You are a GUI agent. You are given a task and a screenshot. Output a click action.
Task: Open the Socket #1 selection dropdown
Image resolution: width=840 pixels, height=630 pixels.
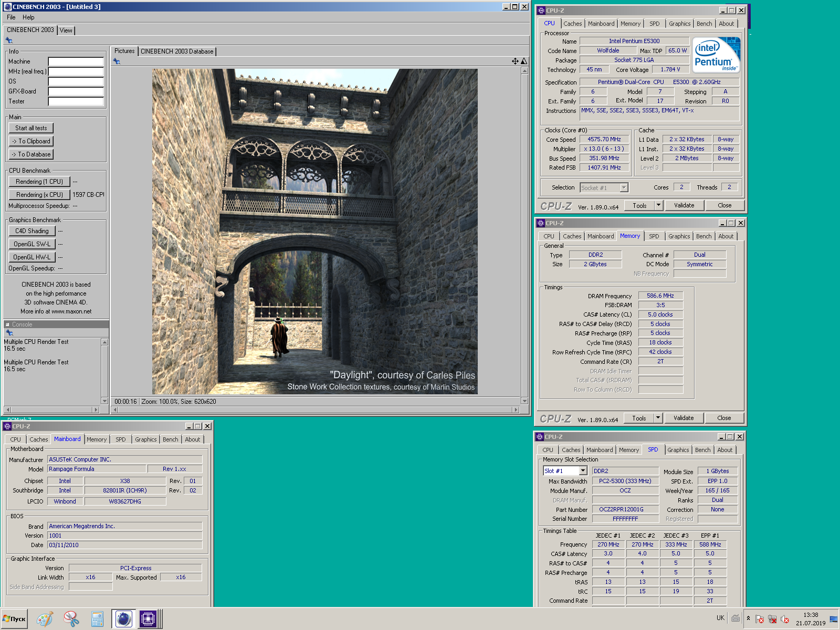click(x=604, y=187)
